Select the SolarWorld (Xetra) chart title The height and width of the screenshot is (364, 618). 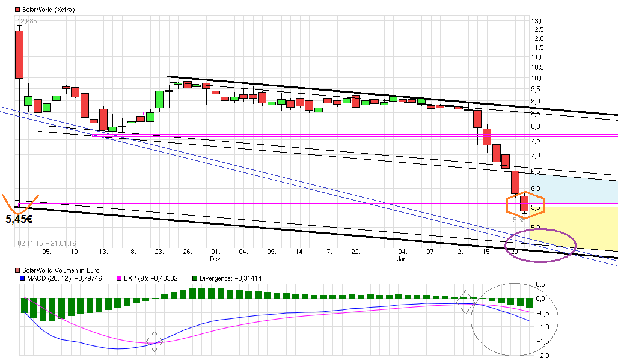coord(48,10)
